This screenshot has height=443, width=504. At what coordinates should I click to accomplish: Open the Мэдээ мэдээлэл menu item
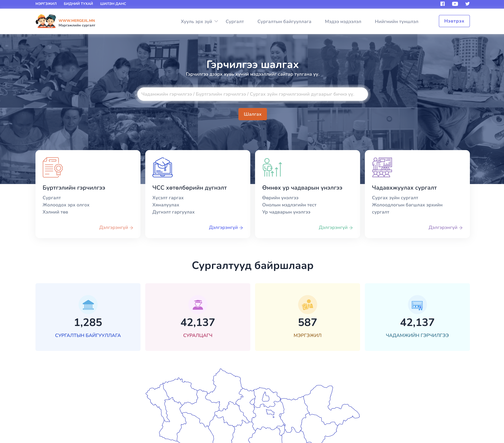343,21
